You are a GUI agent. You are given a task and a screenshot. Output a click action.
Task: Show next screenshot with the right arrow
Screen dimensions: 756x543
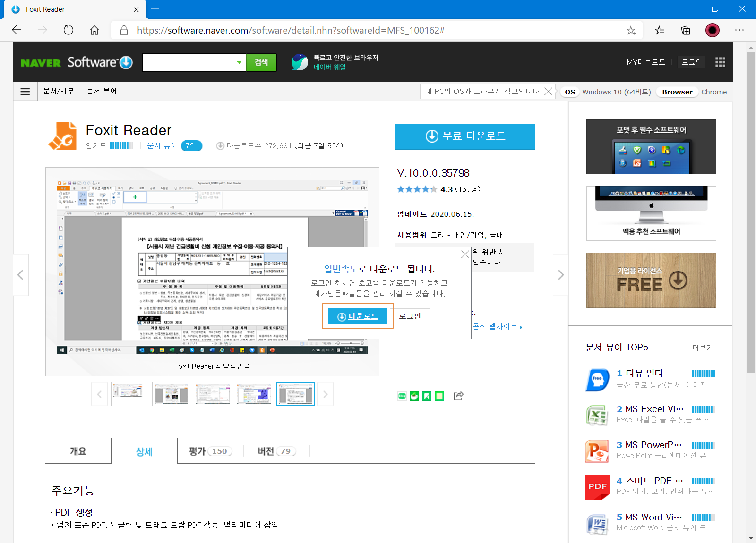pyautogui.click(x=560, y=275)
